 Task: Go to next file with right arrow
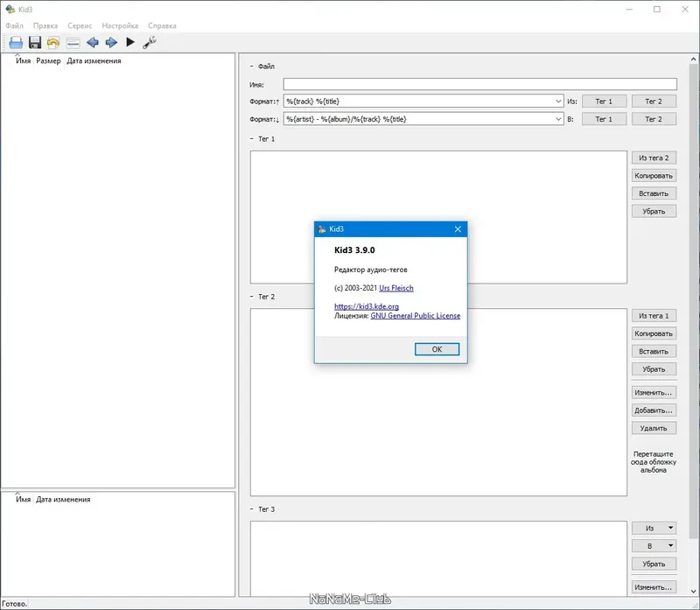tap(111, 42)
